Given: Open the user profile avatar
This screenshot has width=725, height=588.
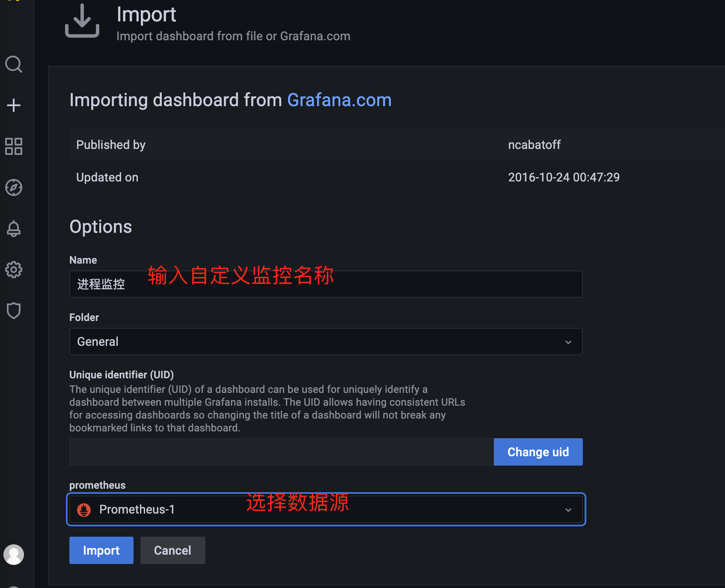Looking at the screenshot, I should pyautogui.click(x=14, y=555).
